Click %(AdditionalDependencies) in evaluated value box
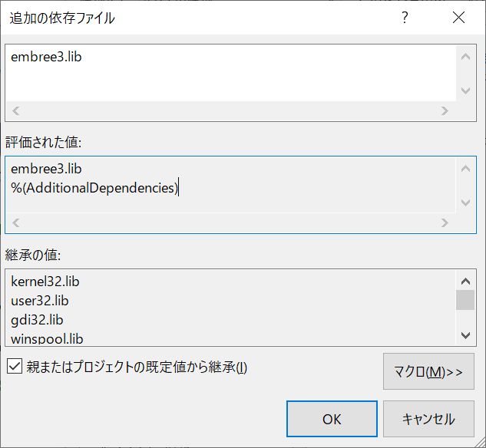 (94, 188)
